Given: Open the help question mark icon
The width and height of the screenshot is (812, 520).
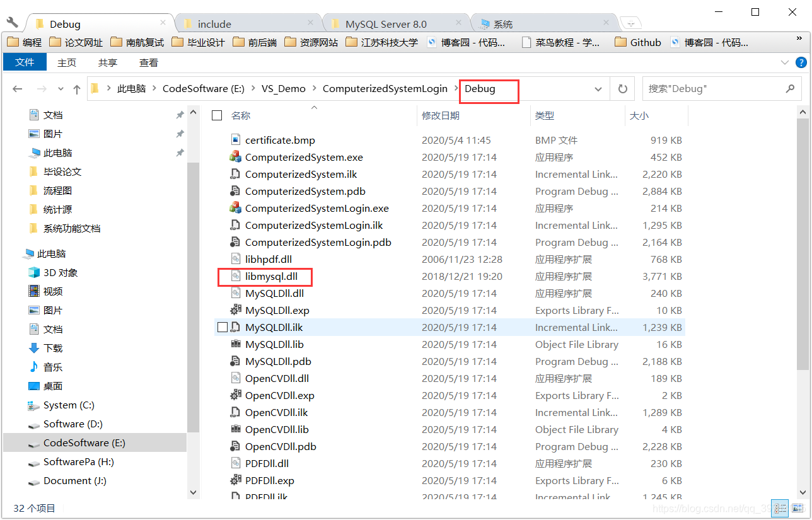Looking at the screenshot, I should click(x=801, y=62).
